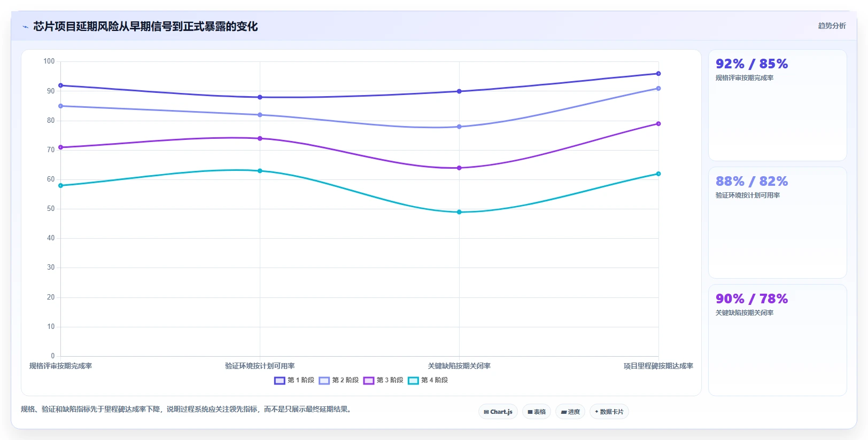Click the y-axis value 100
The image size is (868, 440).
click(49, 61)
